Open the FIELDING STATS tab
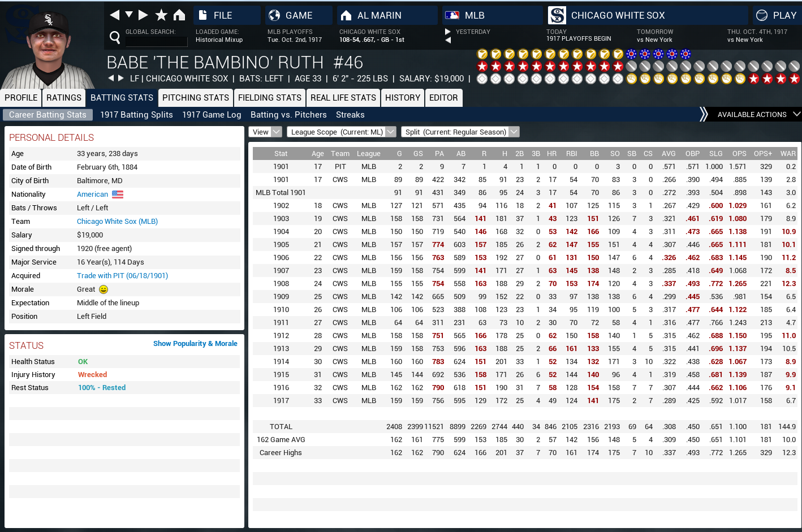This screenshot has width=802, height=532. point(270,98)
